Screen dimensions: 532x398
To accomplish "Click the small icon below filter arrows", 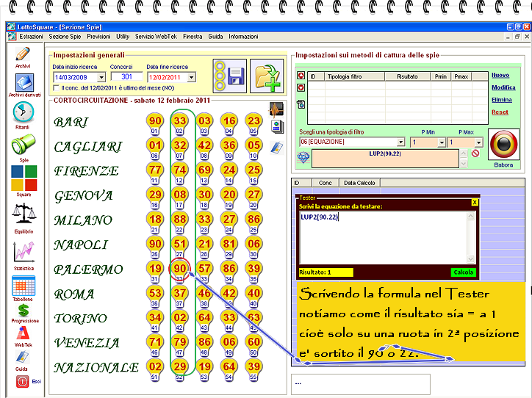I will (301, 104).
